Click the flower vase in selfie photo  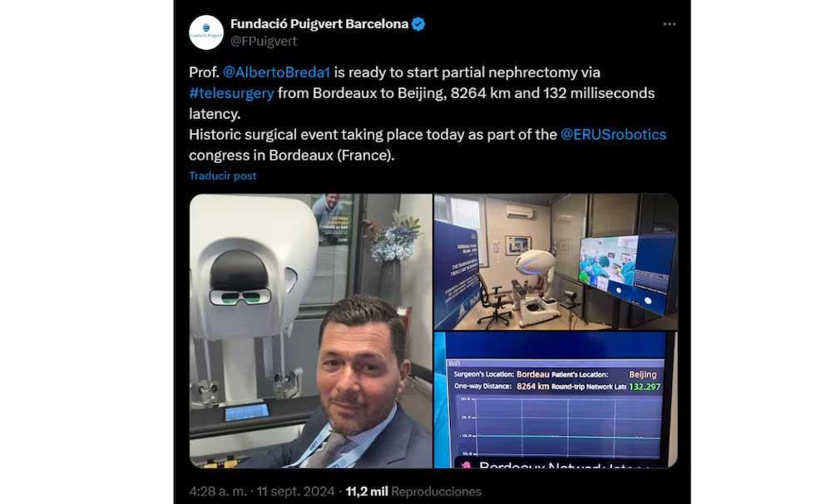click(393, 253)
